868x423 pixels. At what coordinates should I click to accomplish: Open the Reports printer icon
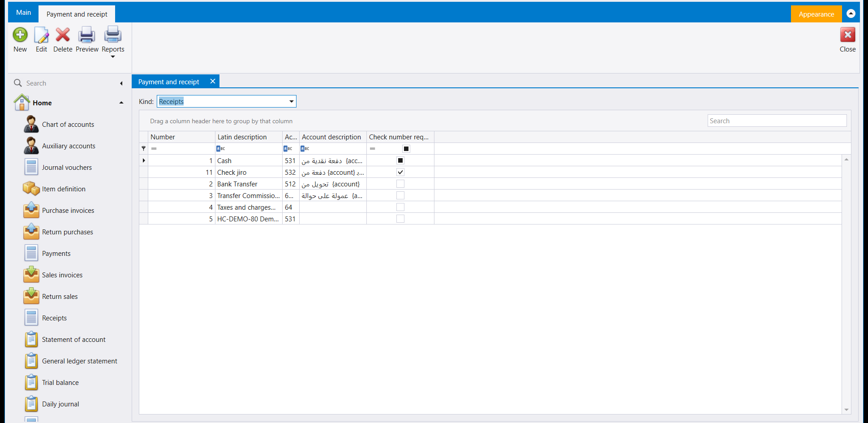pyautogui.click(x=113, y=35)
